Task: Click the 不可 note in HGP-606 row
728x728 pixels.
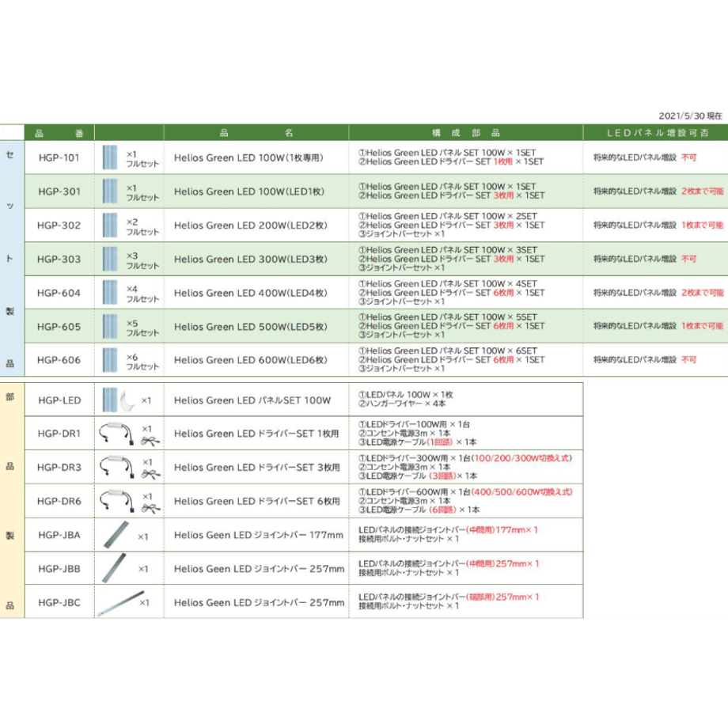Action: click(x=689, y=360)
